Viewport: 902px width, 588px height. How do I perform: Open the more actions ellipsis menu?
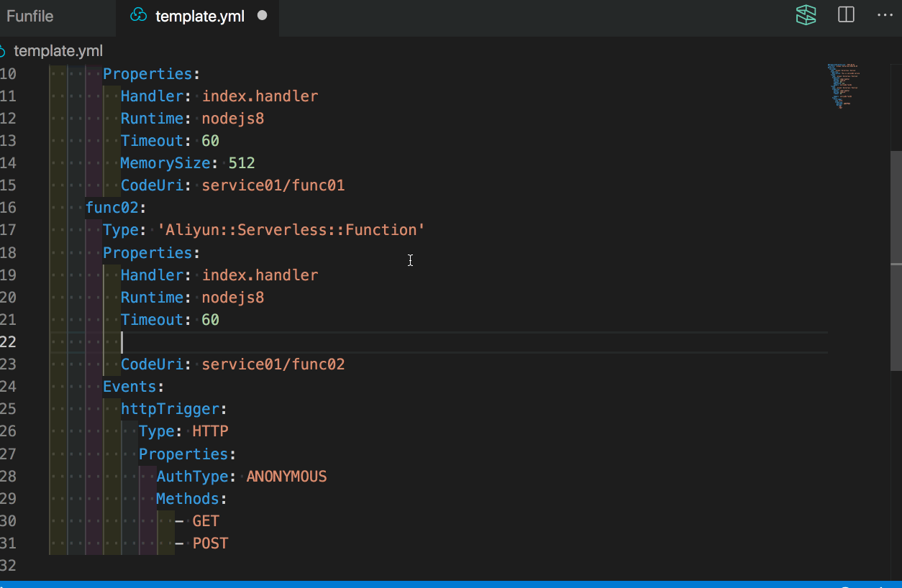(885, 15)
